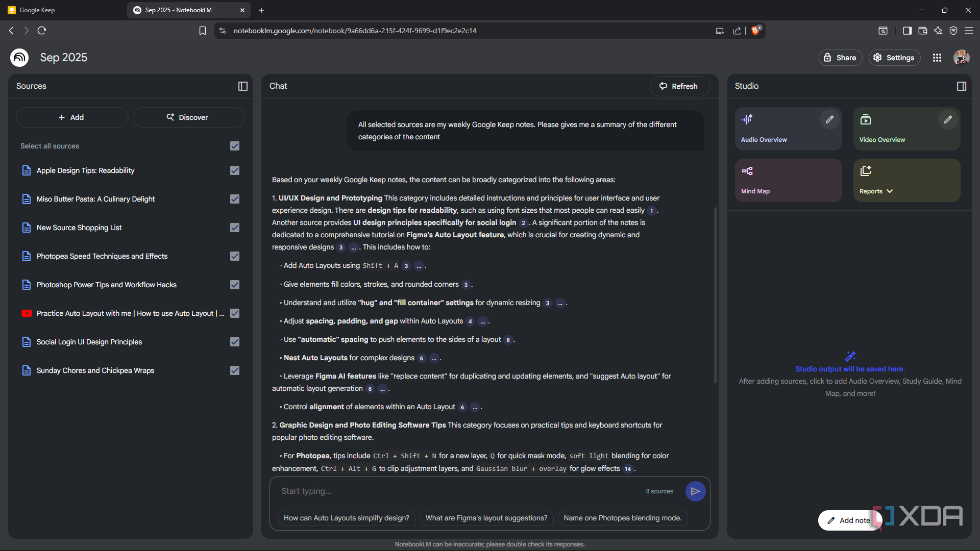The image size is (980, 551).
Task: Uncheck Sunday Chores and Chickpea Wraps
Action: pyautogui.click(x=235, y=370)
